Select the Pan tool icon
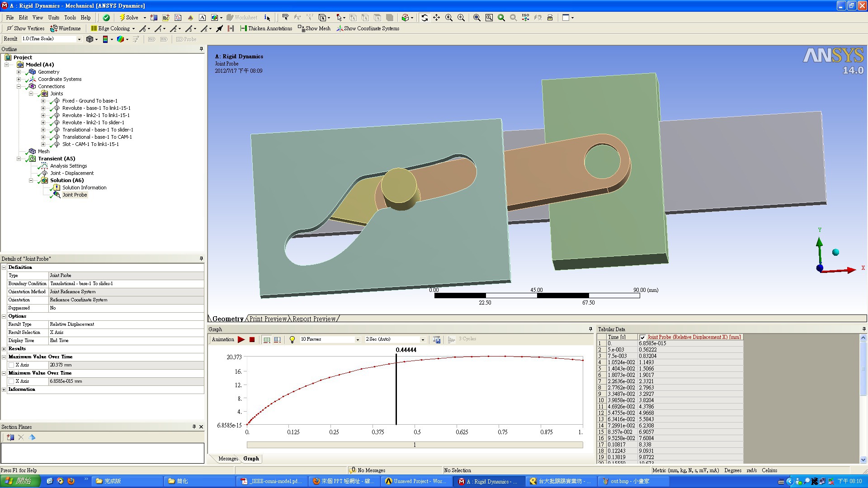This screenshot has height=488, width=868. [437, 18]
